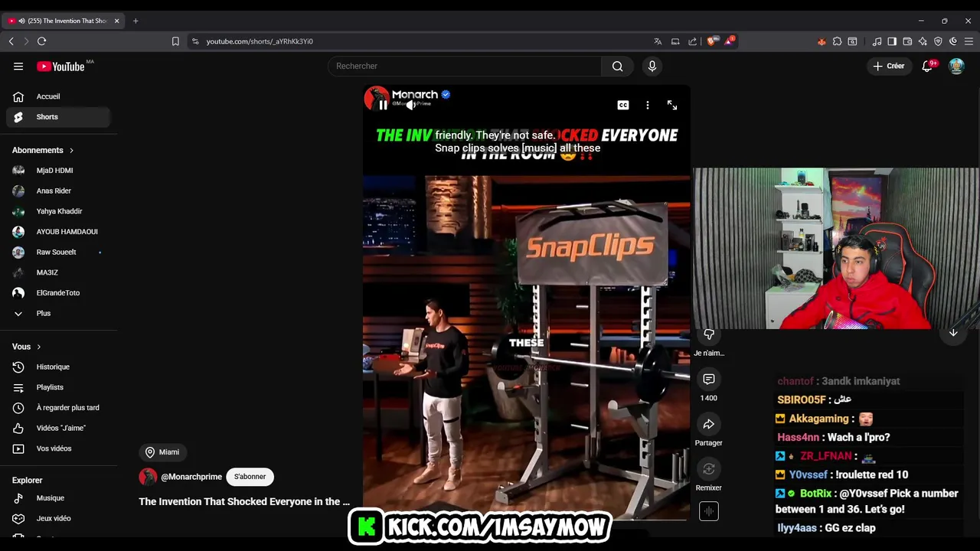Open Musique under Explorer
Image resolution: width=980 pixels, height=551 pixels.
tap(58, 498)
